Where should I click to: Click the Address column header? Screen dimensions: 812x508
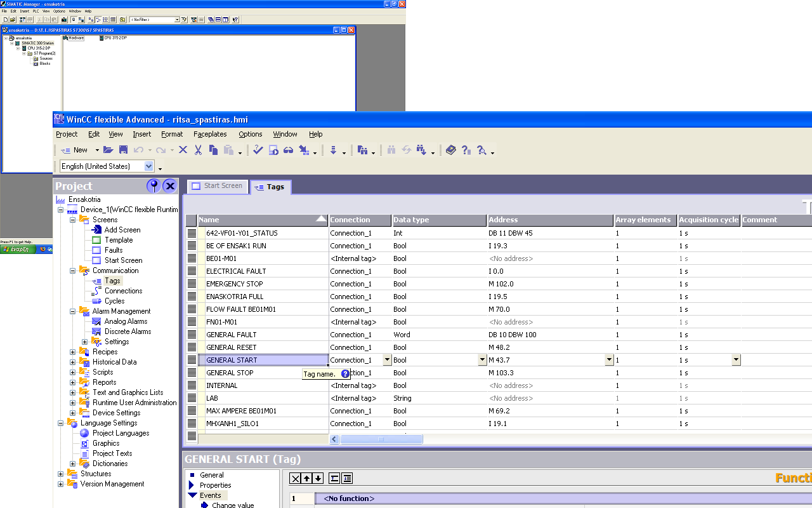point(550,220)
